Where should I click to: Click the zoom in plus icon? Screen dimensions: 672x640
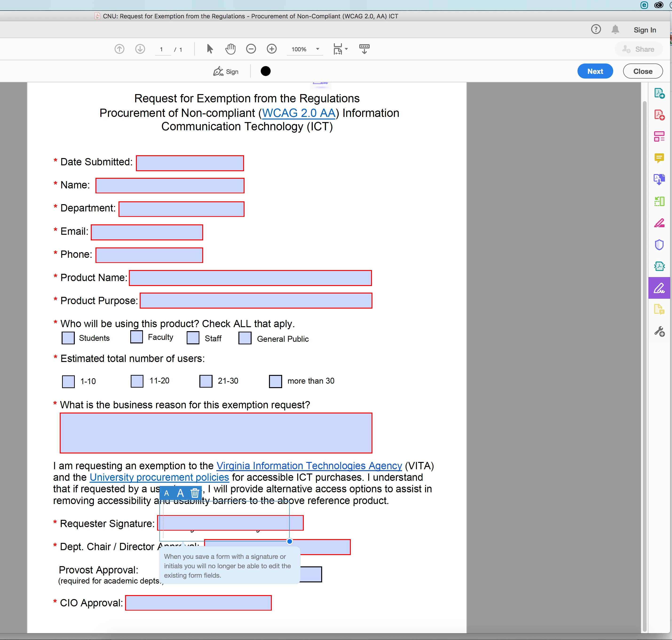pyautogui.click(x=272, y=49)
